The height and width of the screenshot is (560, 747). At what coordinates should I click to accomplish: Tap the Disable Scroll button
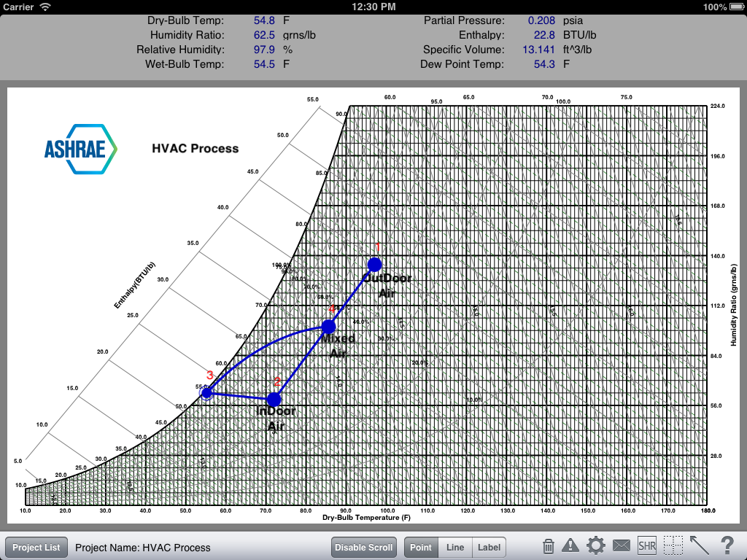363,547
